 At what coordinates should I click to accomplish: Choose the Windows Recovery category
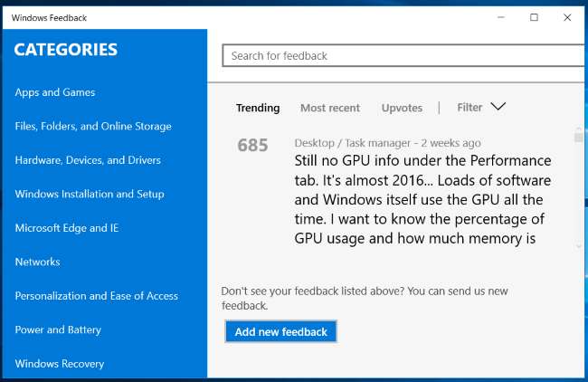click(60, 364)
